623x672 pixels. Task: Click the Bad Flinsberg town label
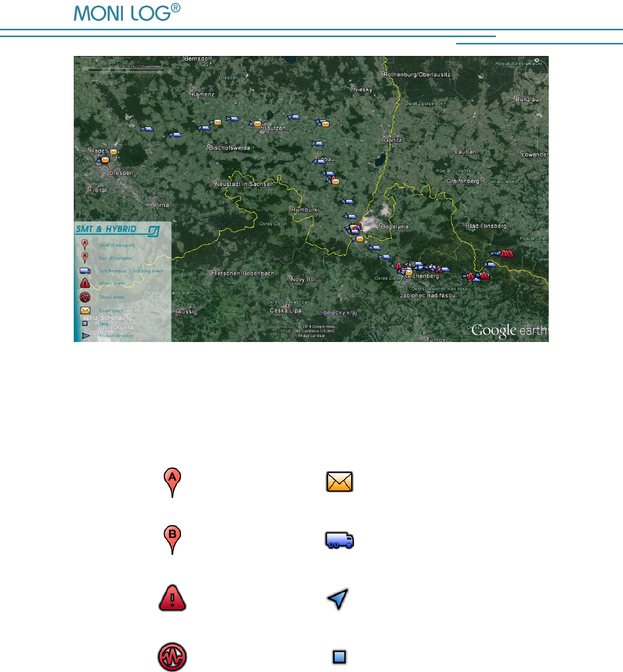click(487, 226)
